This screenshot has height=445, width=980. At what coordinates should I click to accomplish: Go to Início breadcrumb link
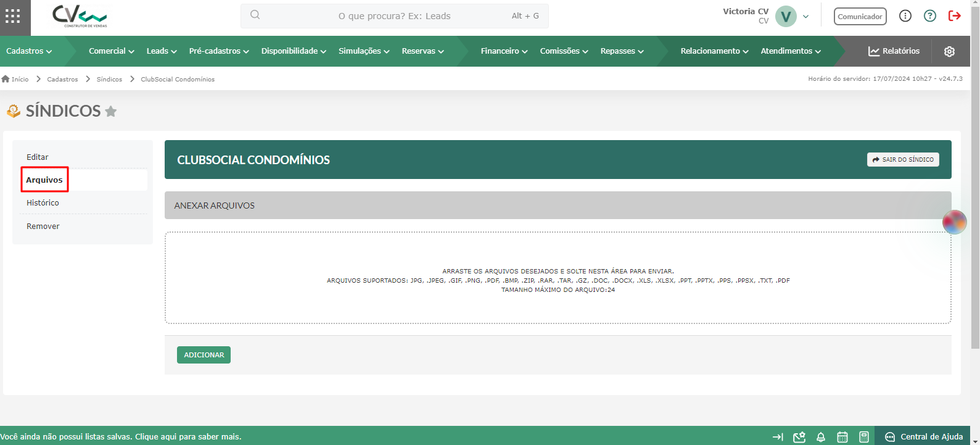tap(20, 79)
